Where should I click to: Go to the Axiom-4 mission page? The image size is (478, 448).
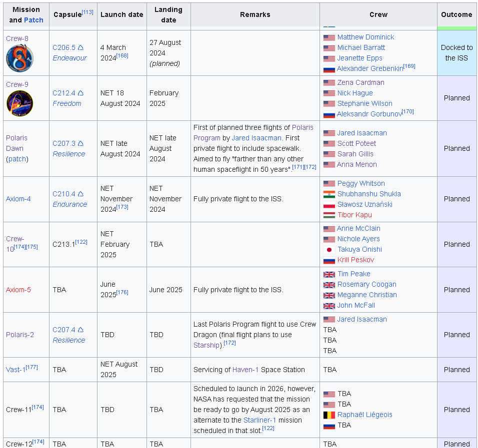[x=18, y=199]
